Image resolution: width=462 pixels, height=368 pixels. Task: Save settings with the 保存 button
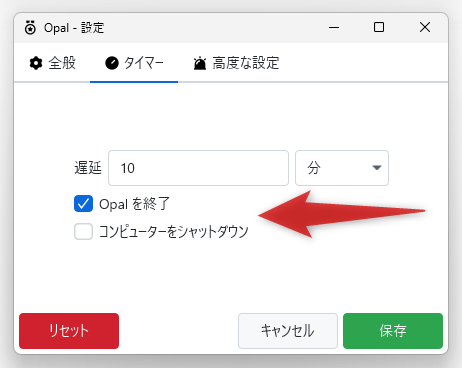click(393, 331)
